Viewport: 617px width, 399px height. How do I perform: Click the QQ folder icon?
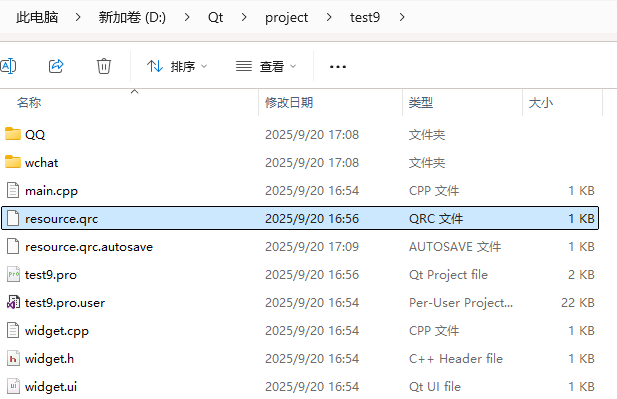[x=13, y=134]
